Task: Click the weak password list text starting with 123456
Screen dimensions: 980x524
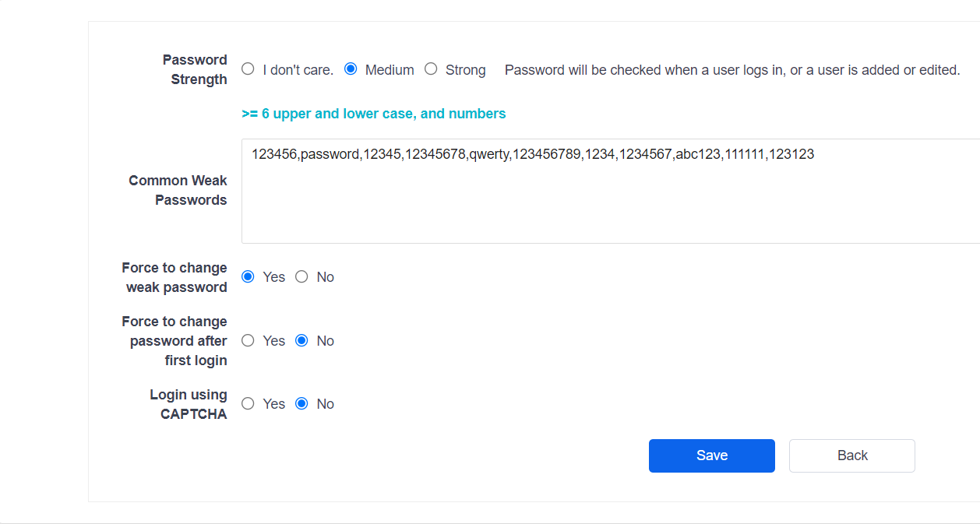Action: pyautogui.click(x=532, y=154)
